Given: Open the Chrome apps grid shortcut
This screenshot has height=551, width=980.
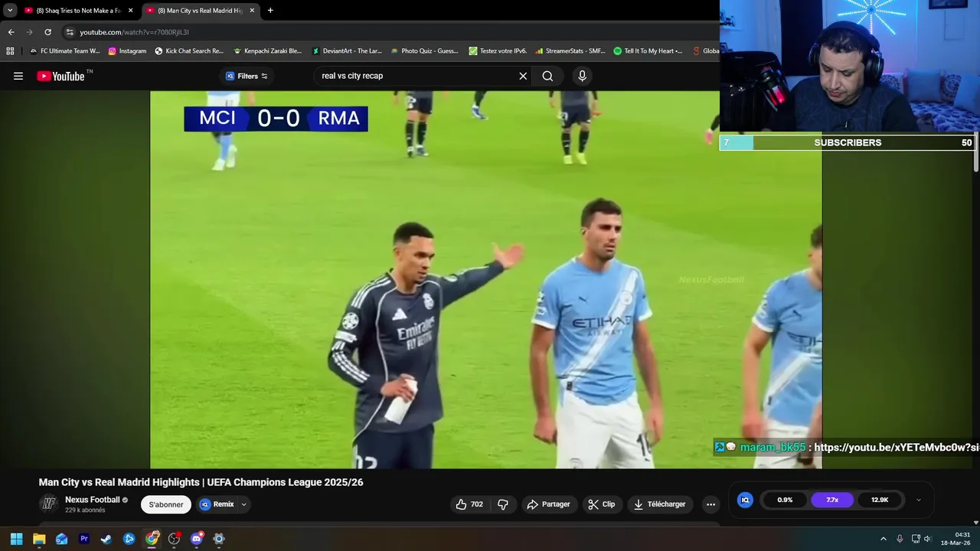Looking at the screenshot, I should (10, 51).
